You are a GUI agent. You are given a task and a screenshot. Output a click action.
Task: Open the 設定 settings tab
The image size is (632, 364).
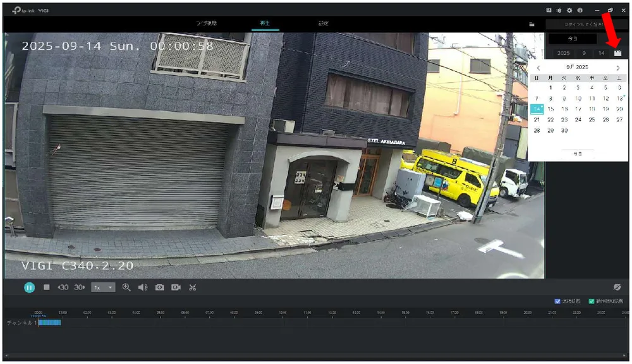[x=323, y=23]
